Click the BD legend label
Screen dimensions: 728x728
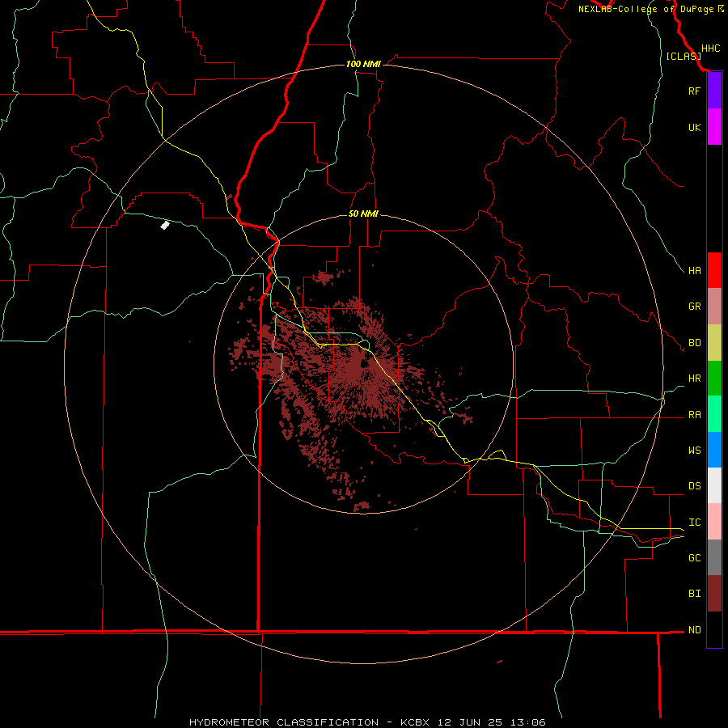(695, 343)
